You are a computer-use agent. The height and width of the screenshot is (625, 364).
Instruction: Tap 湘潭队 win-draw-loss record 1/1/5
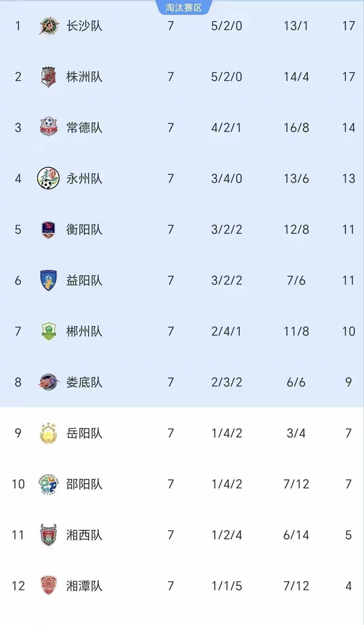click(x=226, y=586)
